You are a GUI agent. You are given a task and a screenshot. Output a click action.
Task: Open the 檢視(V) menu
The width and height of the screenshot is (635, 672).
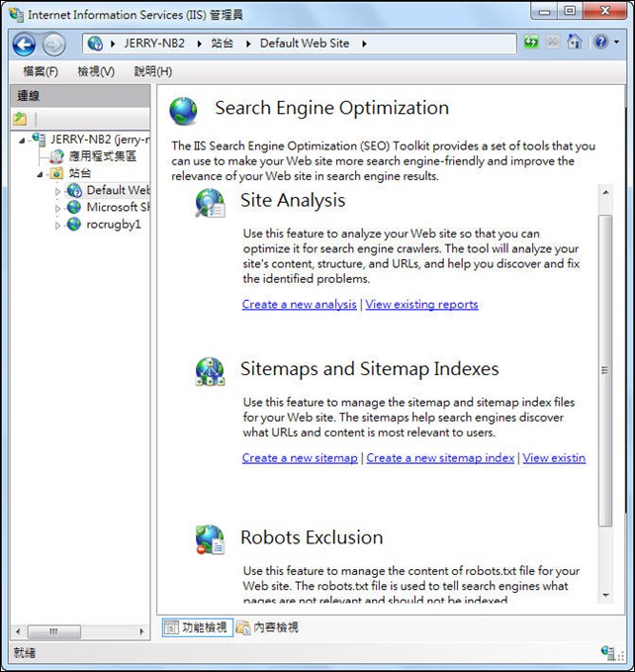[96, 71]
